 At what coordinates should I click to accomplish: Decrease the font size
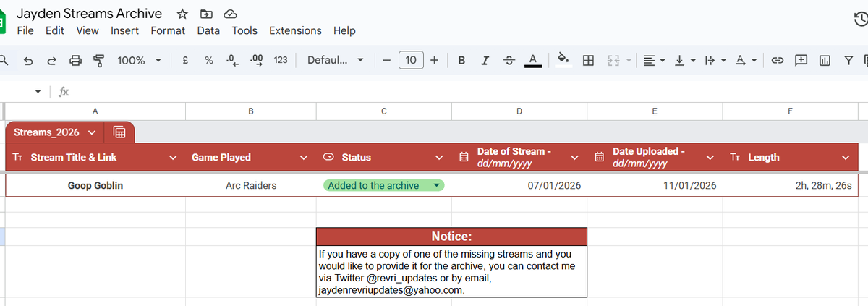(x=387, y=61)
